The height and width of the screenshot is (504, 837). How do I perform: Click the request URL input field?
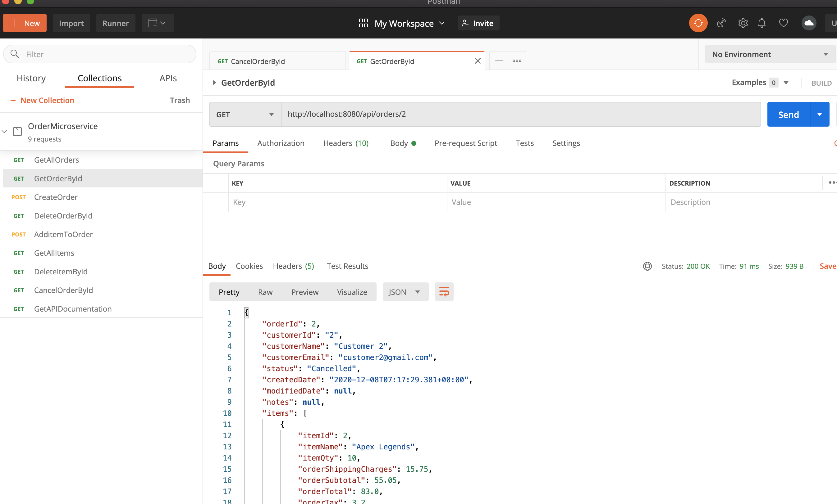pos(520,115)
